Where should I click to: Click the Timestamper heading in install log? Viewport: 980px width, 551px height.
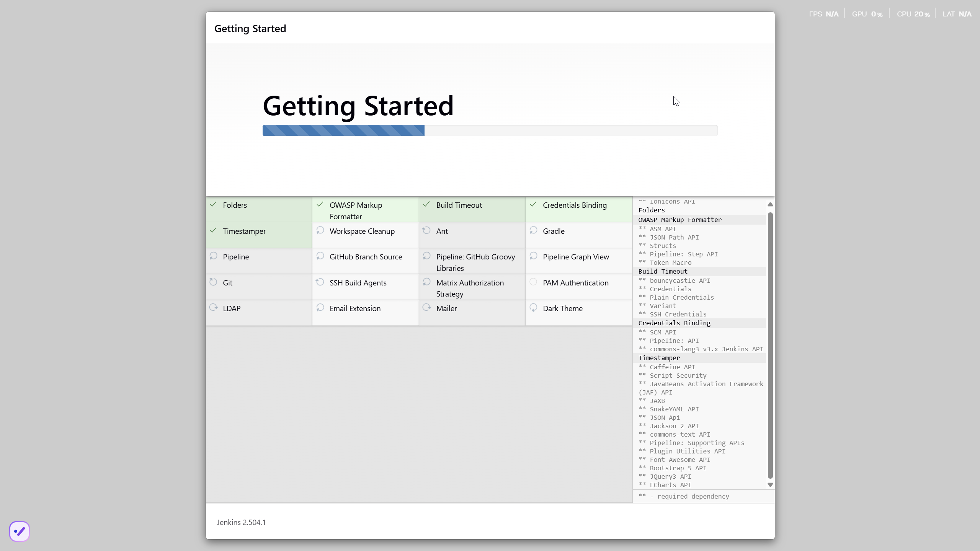coord(659,358)
